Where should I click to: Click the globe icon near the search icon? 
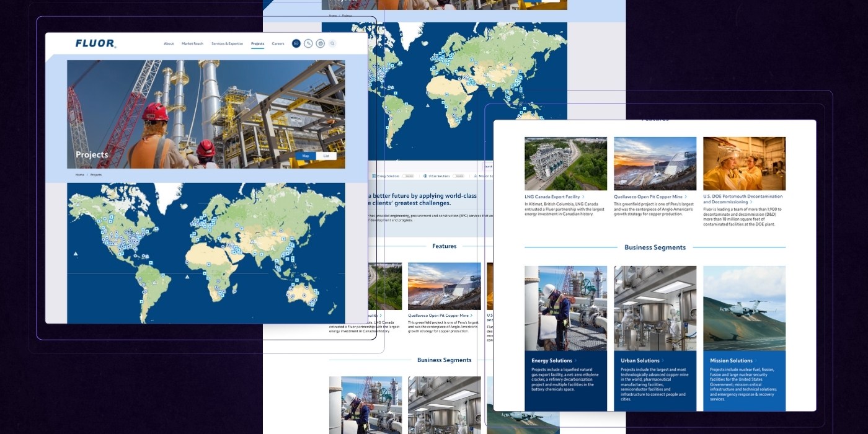(x=320, y=43)
